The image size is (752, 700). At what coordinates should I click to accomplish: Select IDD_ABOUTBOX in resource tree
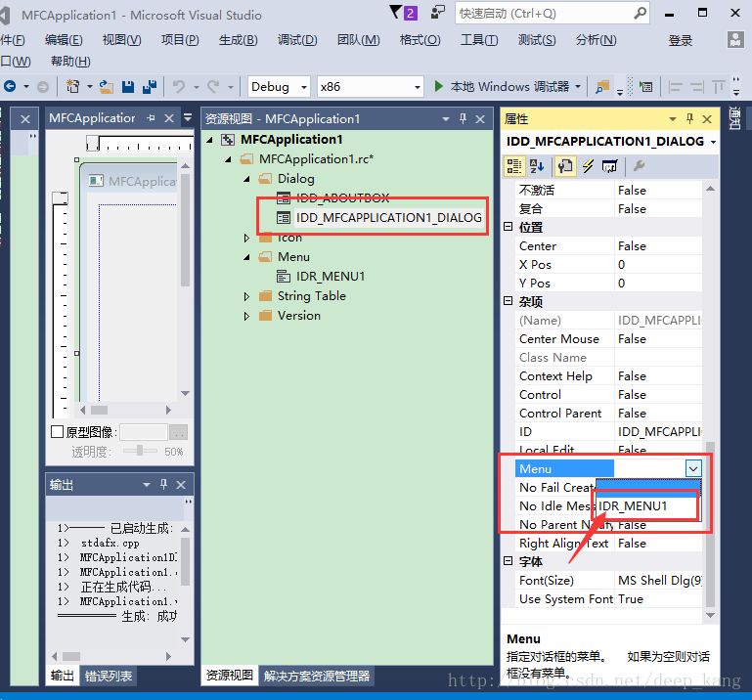coord(342,198)
